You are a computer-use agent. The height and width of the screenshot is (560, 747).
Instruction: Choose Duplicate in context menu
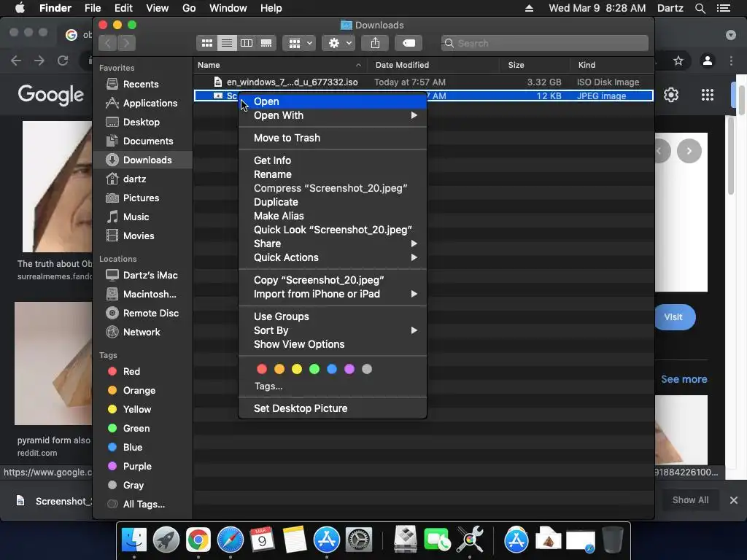[333, 202]
